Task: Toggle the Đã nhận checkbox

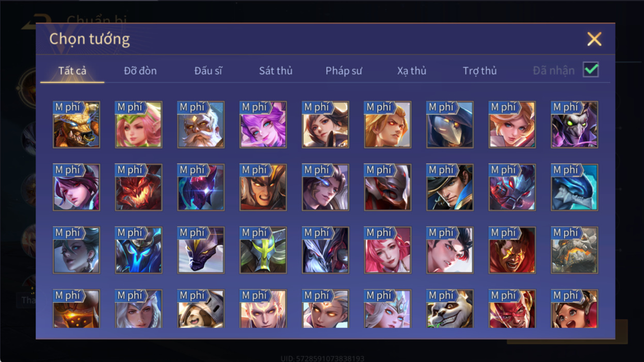Action: tap(591, 70)
